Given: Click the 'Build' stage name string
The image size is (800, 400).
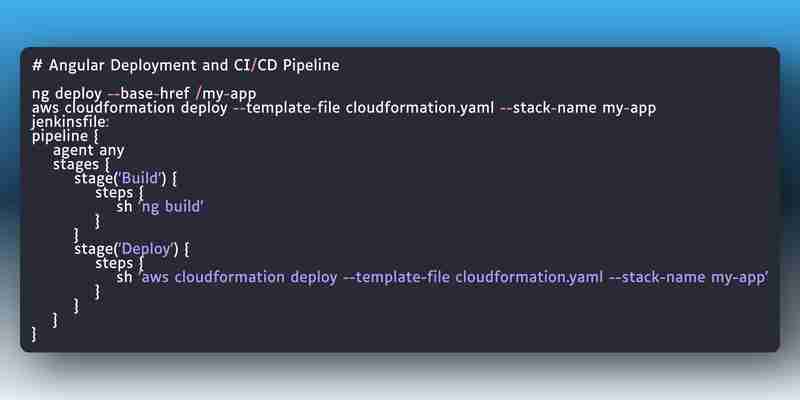Looking at the screenshot, I should (x=141, y=179).
